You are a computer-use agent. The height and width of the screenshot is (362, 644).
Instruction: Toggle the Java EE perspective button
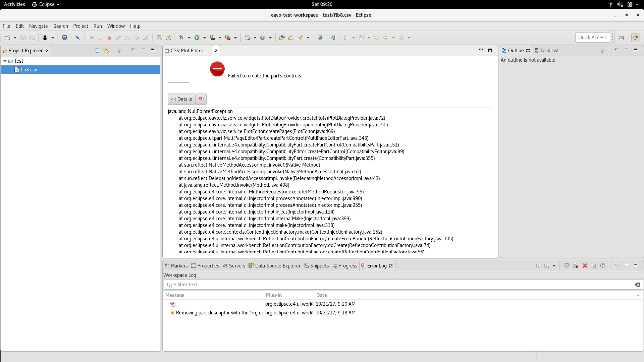tap(635, 38)
